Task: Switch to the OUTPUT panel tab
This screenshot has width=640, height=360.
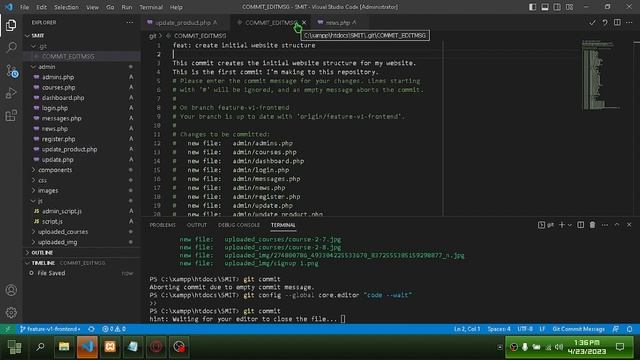Action: (x=196, y=225)
